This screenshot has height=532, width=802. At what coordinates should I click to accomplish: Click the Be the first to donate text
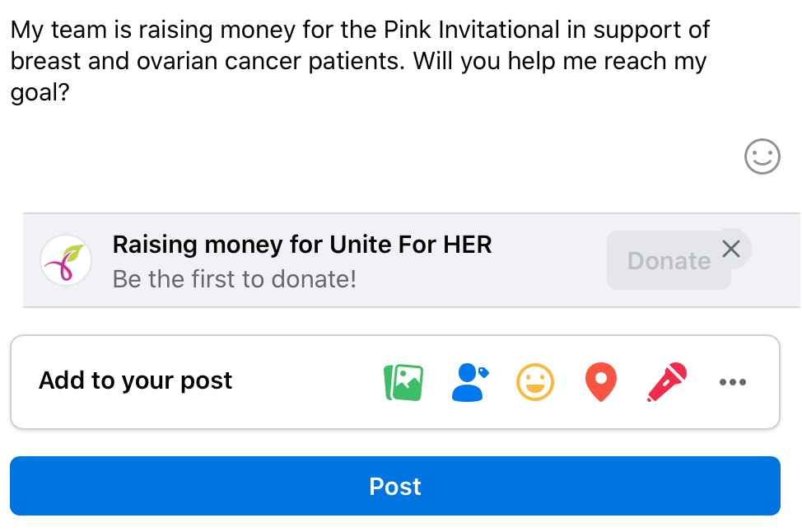234,279
